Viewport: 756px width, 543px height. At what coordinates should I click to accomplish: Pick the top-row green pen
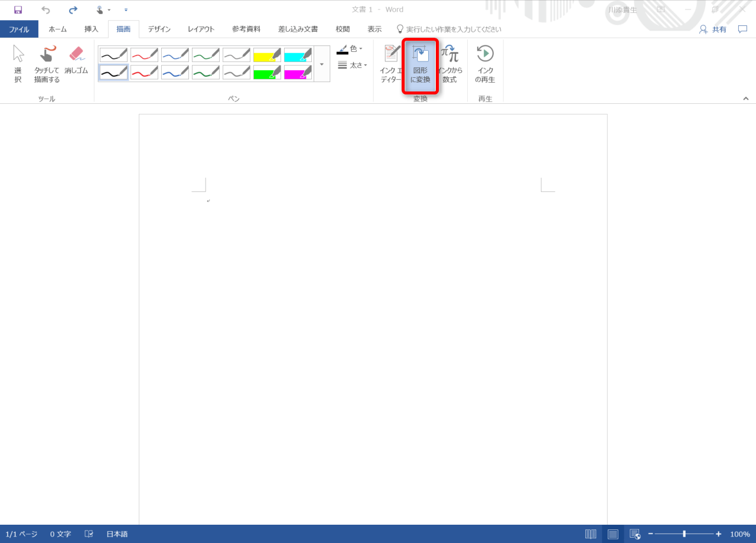click(206, 55)
